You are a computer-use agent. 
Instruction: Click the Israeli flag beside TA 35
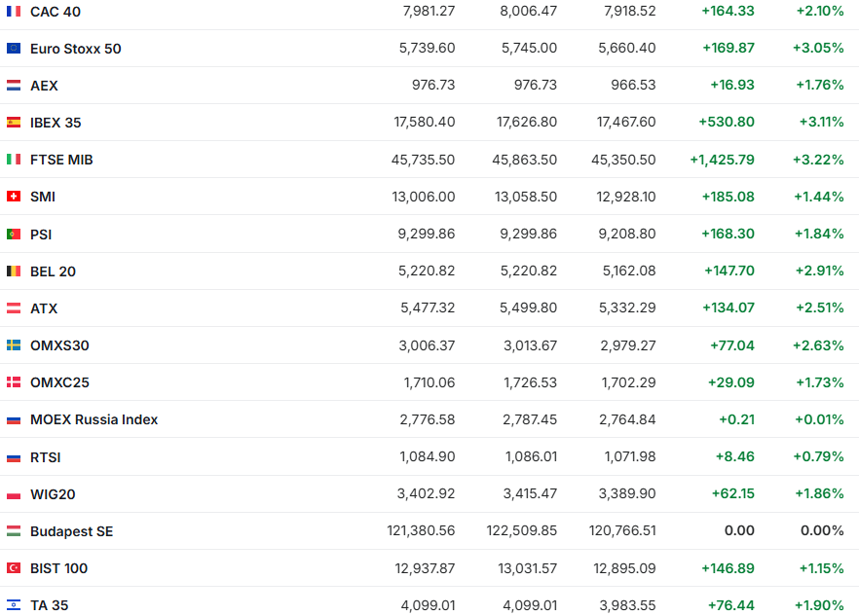(14, 605)
